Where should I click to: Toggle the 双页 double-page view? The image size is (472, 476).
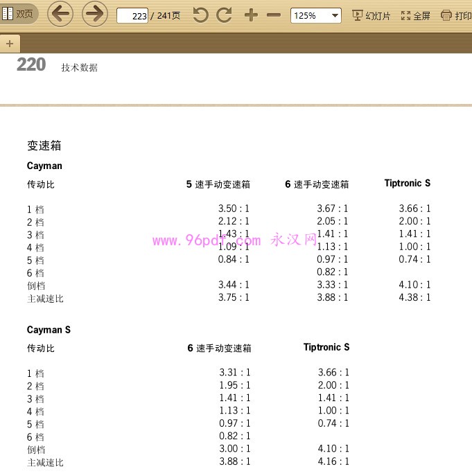coord(18,14)
